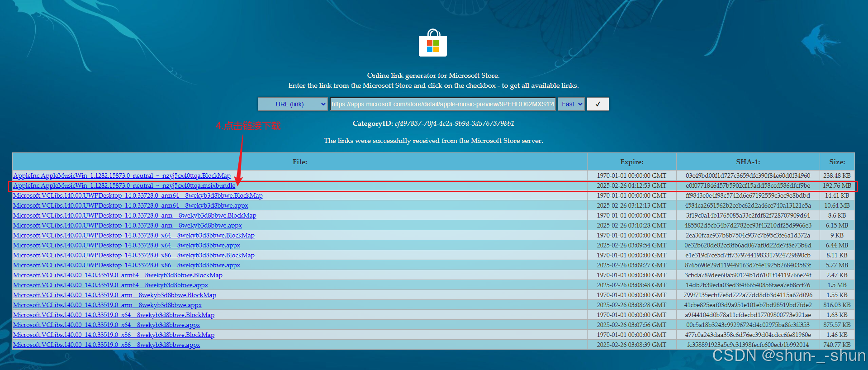Open VCLibs.140.00 14.0.33519.0 arm BlockMap link
This screenshot has height=370, width=868.
coord(114,295)
